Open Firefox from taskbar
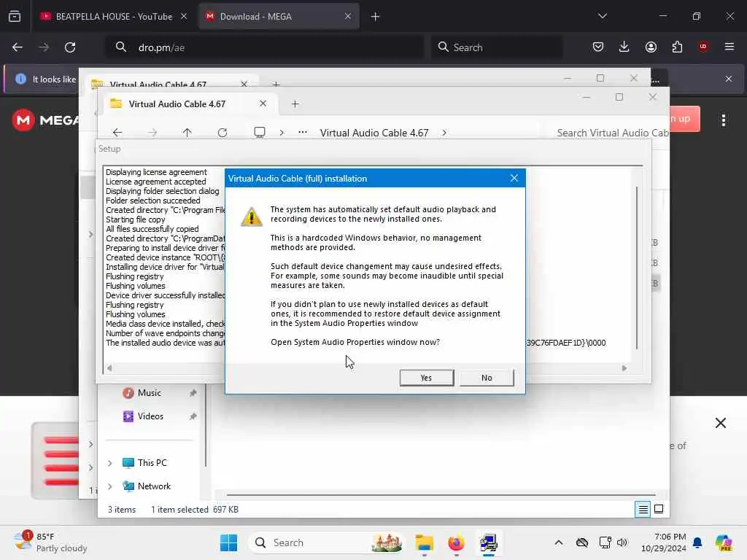This screenshot has width=747, height=560. point(456,542)
